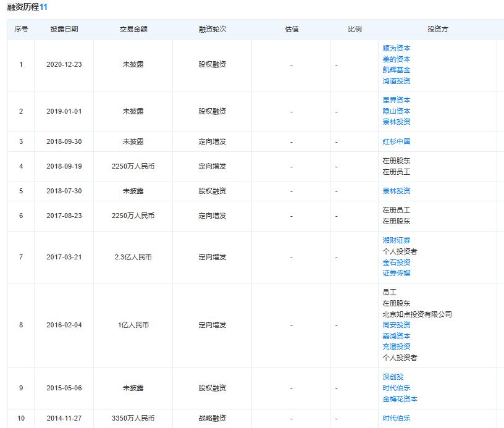Open investor link 顺为资本

click(397, 48)
